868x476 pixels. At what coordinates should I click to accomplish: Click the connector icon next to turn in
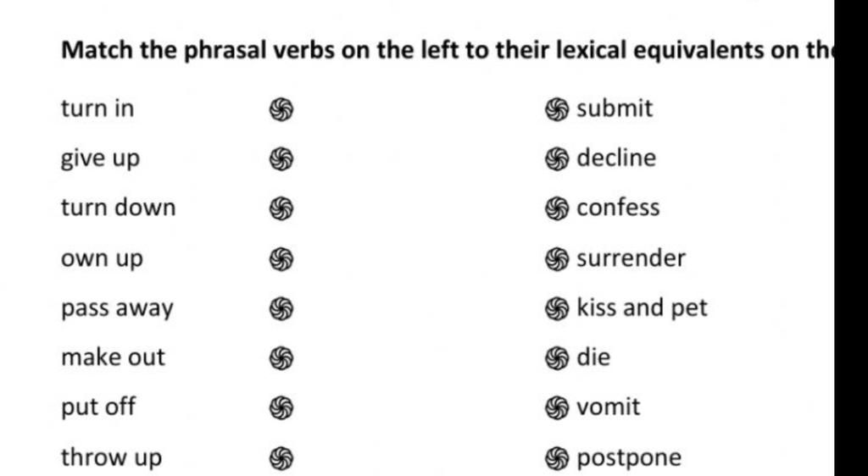coord(281,109)
